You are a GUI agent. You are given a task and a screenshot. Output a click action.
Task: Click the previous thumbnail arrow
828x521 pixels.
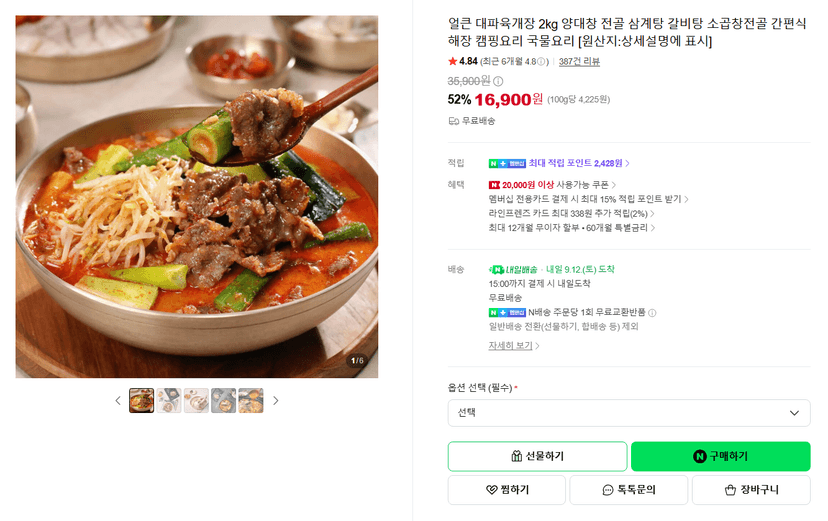[x=118, y=401]
